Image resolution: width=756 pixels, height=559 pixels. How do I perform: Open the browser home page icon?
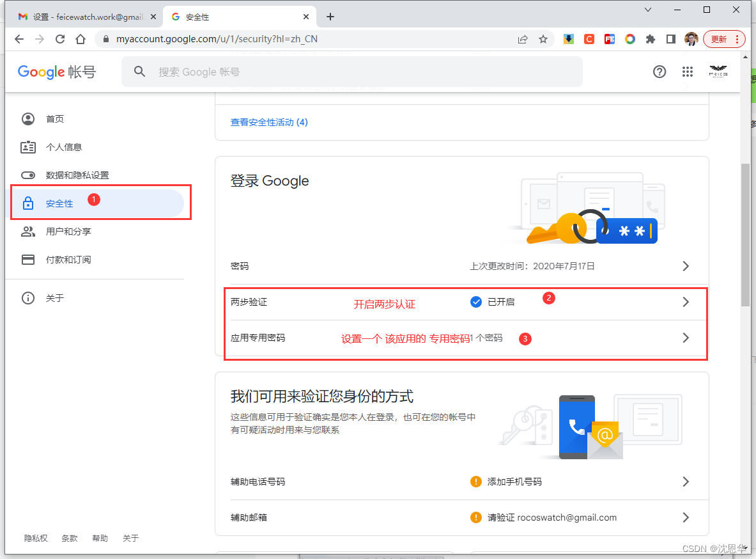(x=81, y=39)
